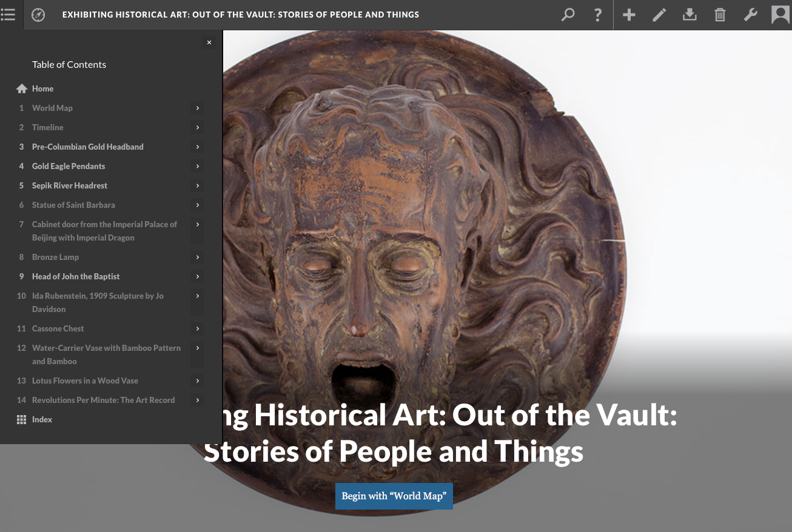The height and width of the screenshot is (532, 792).
Task: Expand Sepik River Headrest arrow
Action: click(x=198, y=185)
